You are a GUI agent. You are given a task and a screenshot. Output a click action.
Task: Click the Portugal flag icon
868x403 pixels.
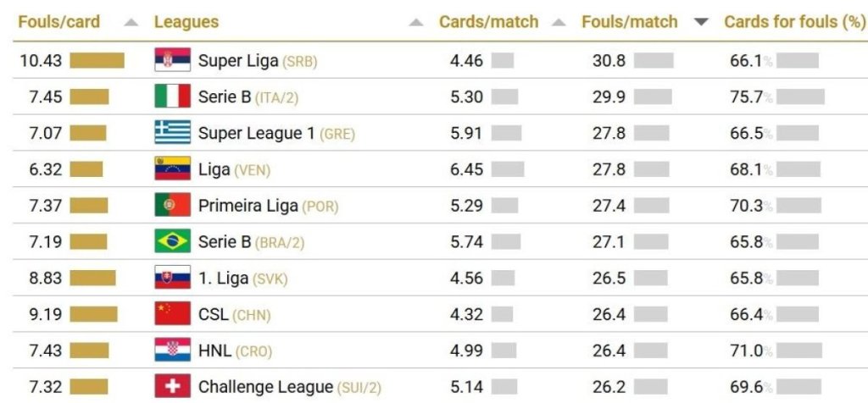pyautogui.click(x=172, y=206)
